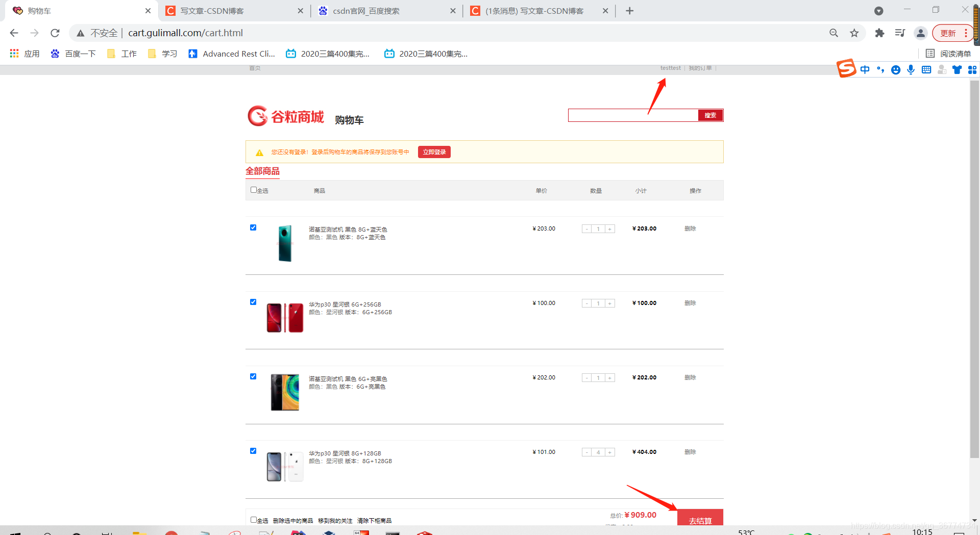Screen dimensions: 980x535
Task: Open the green 8G+蓝天色 phone thumbnail
Action: pyautogui.click(x=285, y=243)
